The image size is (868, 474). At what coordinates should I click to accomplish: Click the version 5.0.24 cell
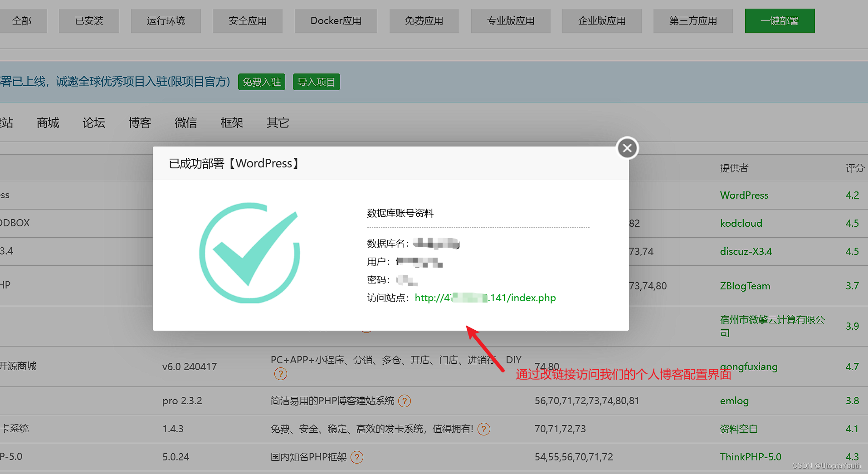point(176,457)
